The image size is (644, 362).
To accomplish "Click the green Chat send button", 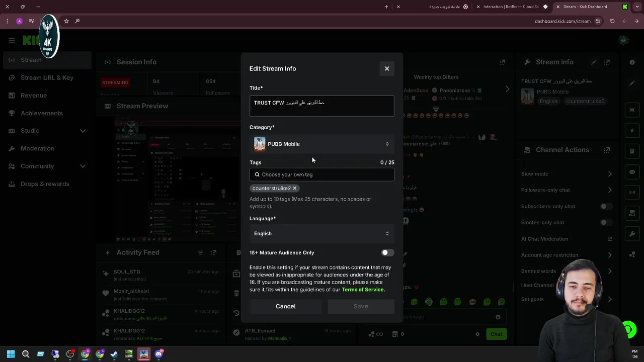I will pyautogui.click(x=497, y=334).
